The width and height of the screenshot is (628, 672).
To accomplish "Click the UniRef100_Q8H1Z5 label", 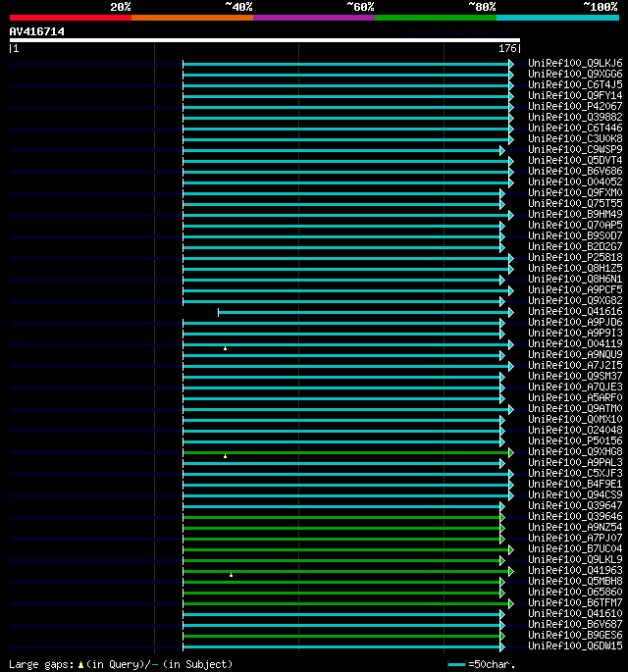I will (x=575, y=268).
